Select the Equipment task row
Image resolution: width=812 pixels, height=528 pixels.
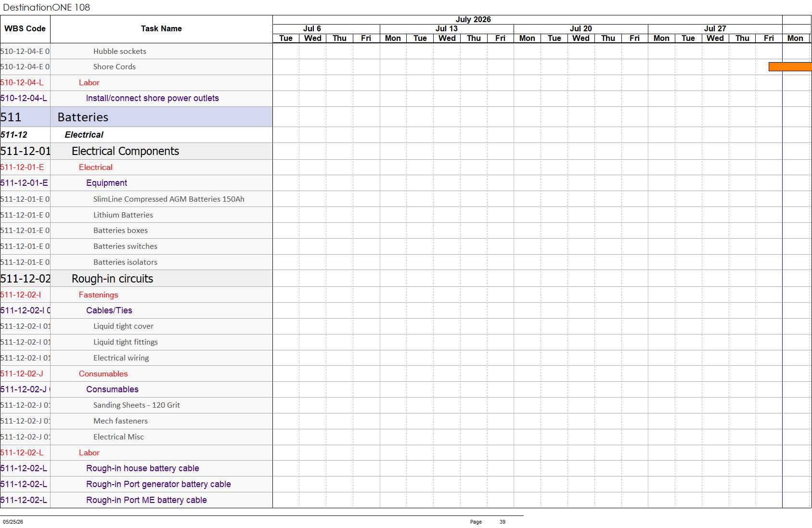point(136,183)
